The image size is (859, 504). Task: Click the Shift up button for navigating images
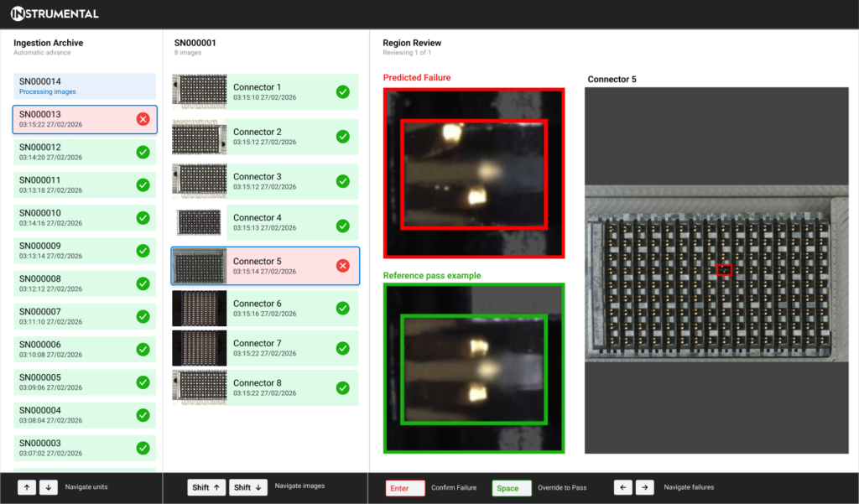pyautogui.click(x=206, y=486)
